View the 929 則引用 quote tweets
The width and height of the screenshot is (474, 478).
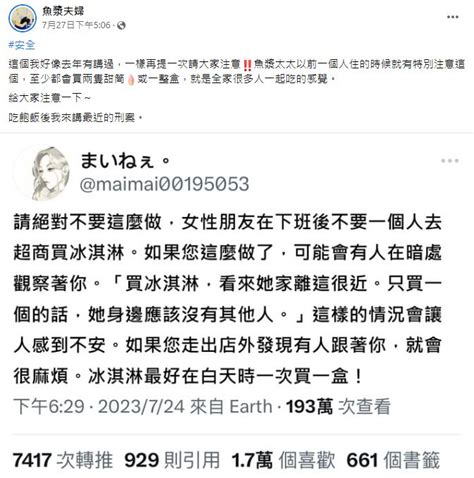[x=172, y=460]
